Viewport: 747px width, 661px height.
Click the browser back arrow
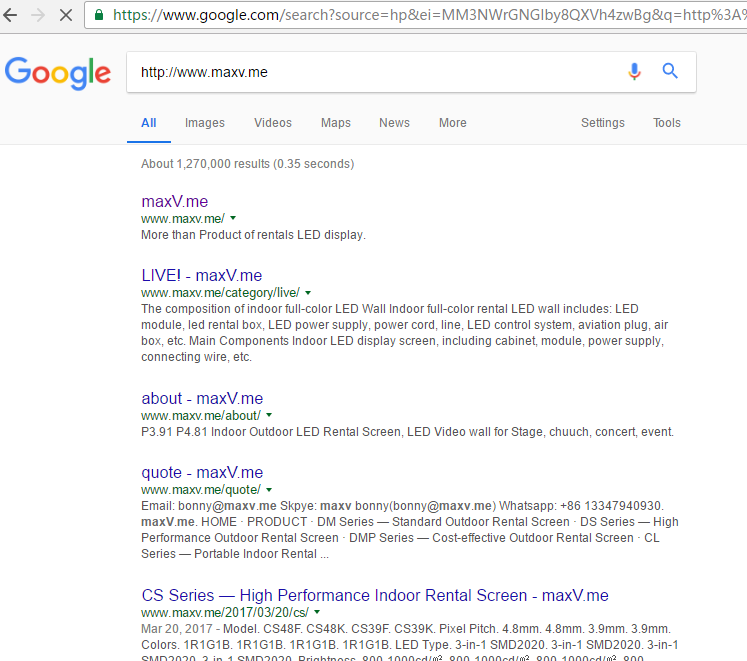click(10, 15)
